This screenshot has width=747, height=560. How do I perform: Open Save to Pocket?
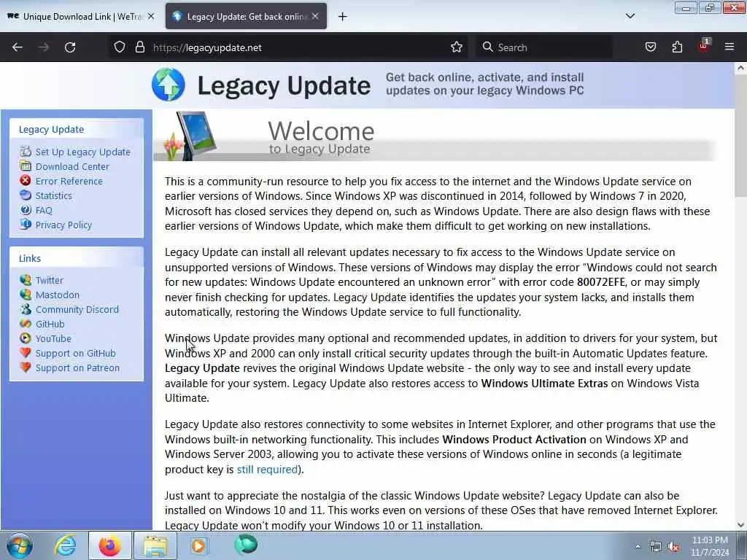[650, 47]
